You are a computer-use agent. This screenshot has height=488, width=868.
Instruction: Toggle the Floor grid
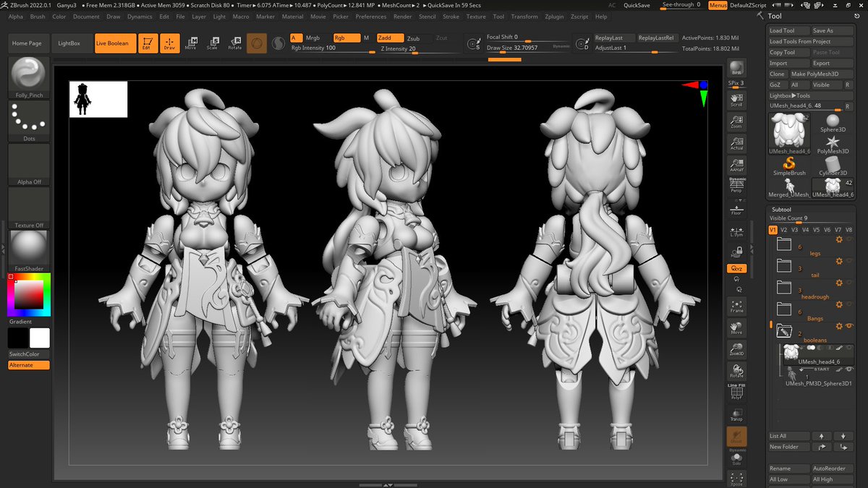coord(736,208)
